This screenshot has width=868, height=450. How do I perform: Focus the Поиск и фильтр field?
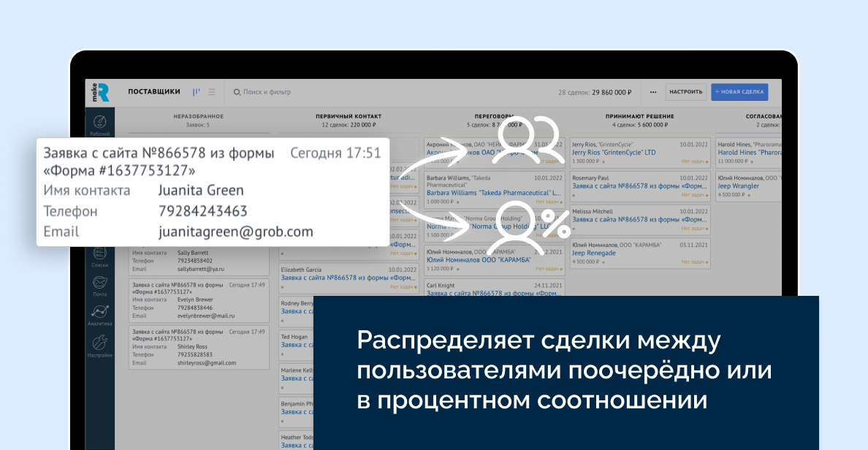[267, 92]
